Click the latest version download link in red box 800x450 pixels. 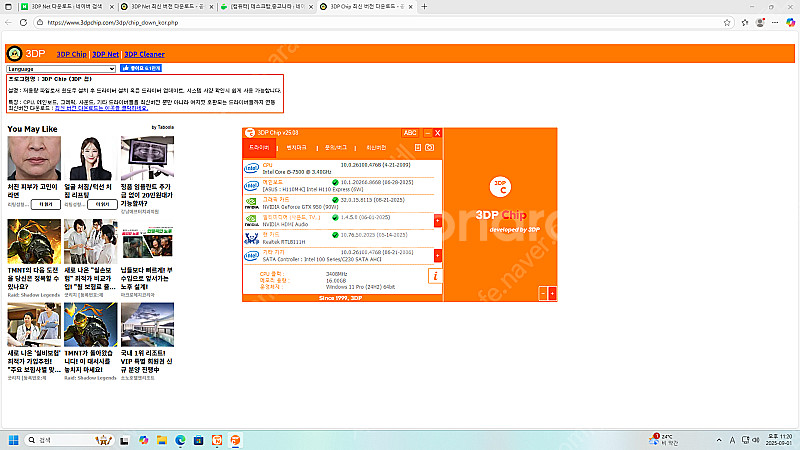click(102, 108)
